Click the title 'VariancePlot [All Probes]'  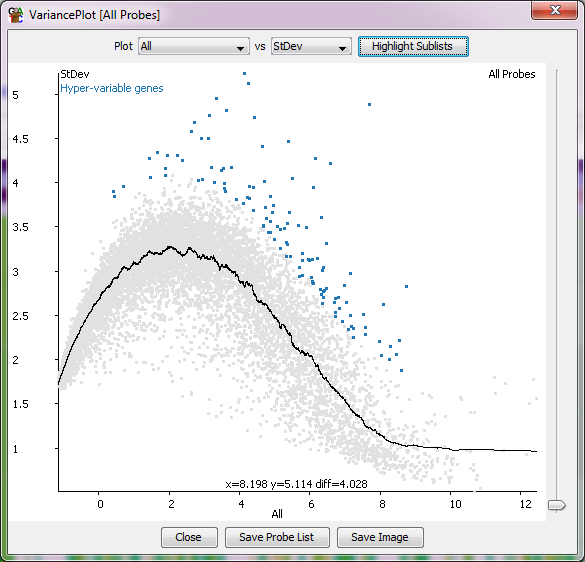[x=94, y=15]
